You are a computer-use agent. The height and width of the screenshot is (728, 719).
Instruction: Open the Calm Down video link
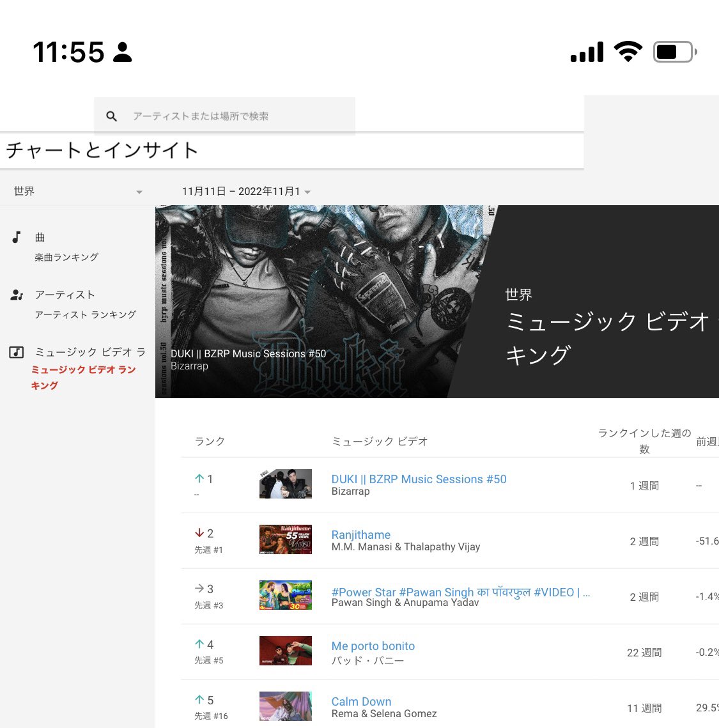[361, 702]
